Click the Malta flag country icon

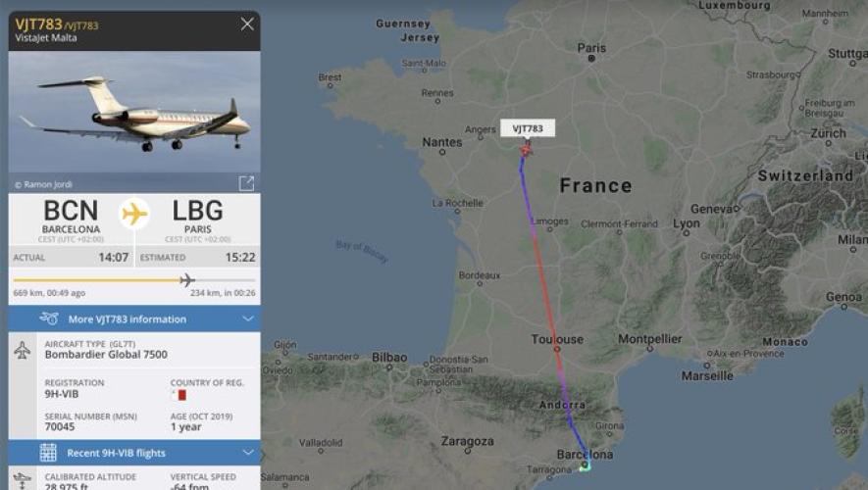coord(179,395)
